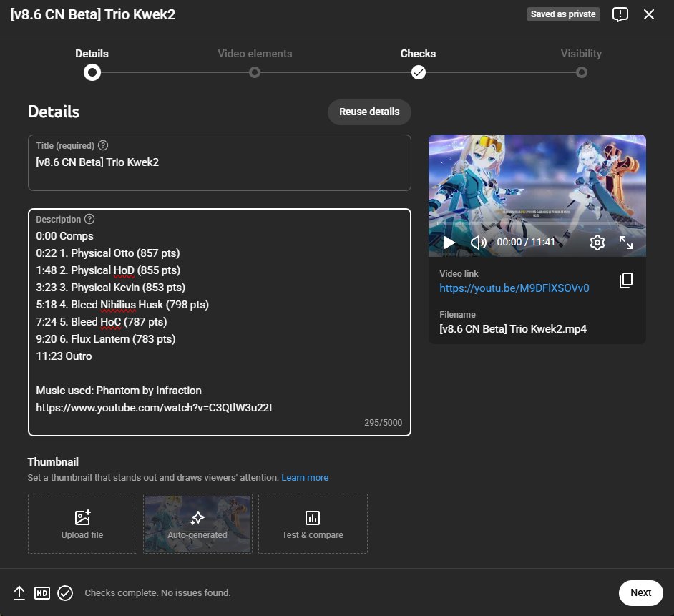Click the checks complete checkmark icon

(x=65, y=593)
